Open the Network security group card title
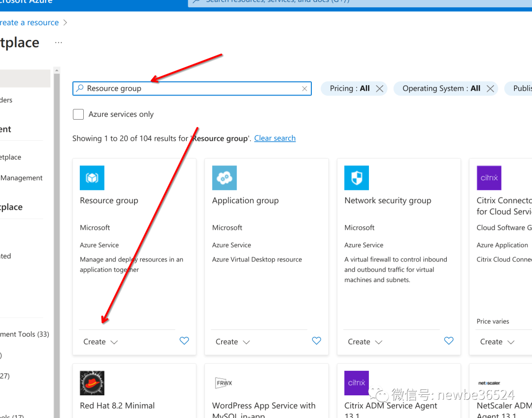 [x=388, y=200]
